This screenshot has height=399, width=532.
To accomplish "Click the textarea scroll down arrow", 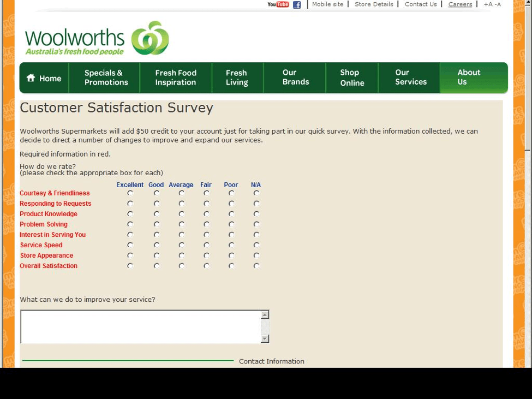I will [x=265, y=338].
